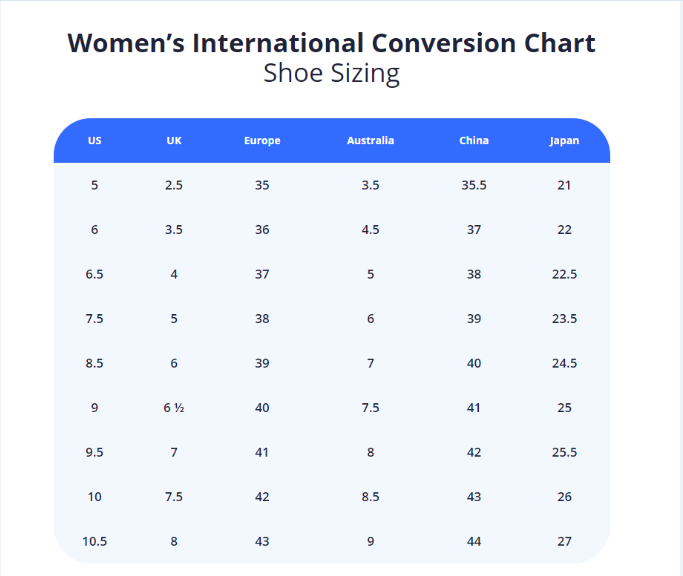This screenshot has width=683, height=576.
Task: Click the Australia column header
Action: coord(370,141)
